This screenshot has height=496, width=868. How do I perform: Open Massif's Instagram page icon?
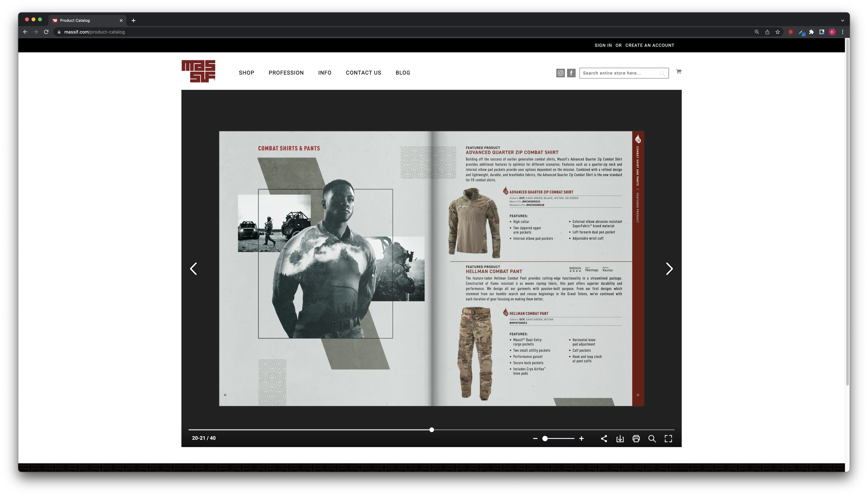560,73
